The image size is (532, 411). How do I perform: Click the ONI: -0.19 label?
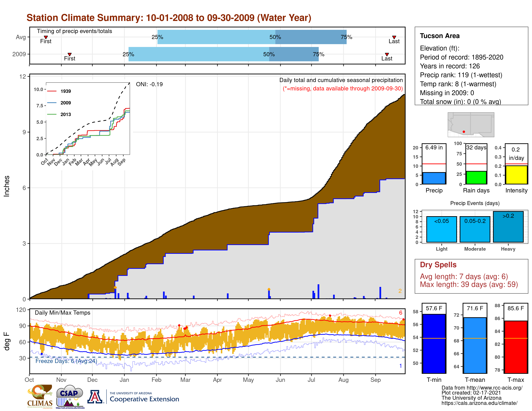tap(149, 84)
